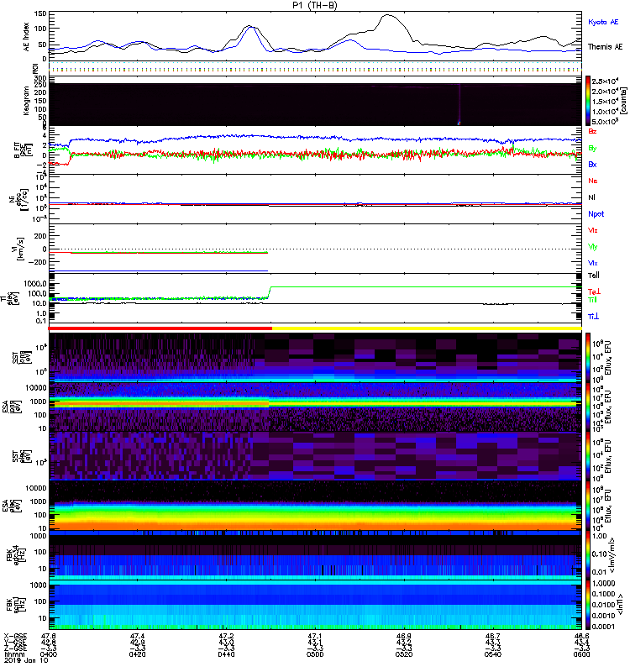Click the blue Bx legend label

coord(592,164)
